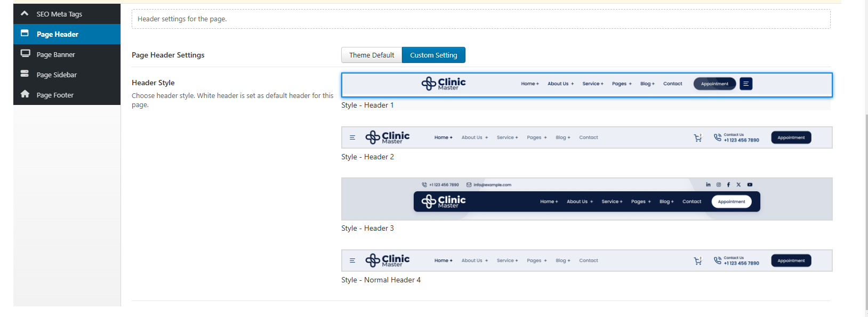Click the Page Sidebar icon
The image size is (868, 317).
[x=25, y=74]
